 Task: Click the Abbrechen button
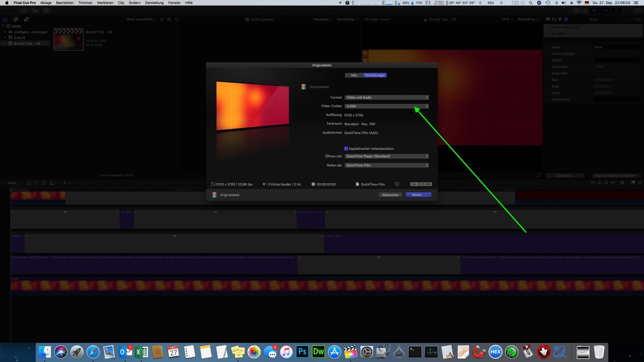[390, 195]
